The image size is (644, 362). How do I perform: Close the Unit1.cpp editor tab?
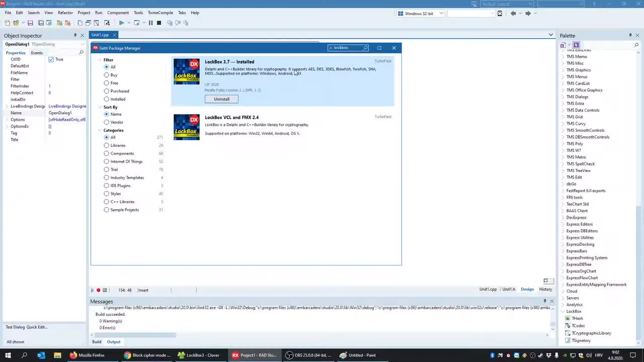[x=114, y=35]
